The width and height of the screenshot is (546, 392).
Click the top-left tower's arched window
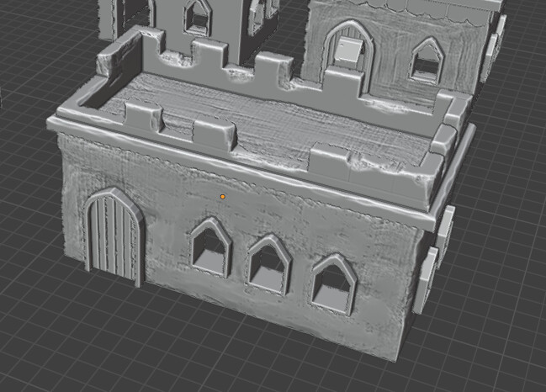[198, 16]
